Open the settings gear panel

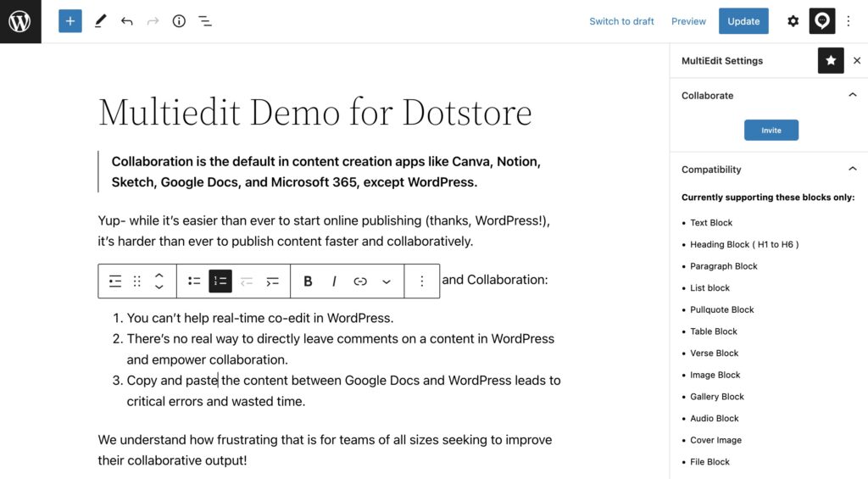click(x=793, y=21)
